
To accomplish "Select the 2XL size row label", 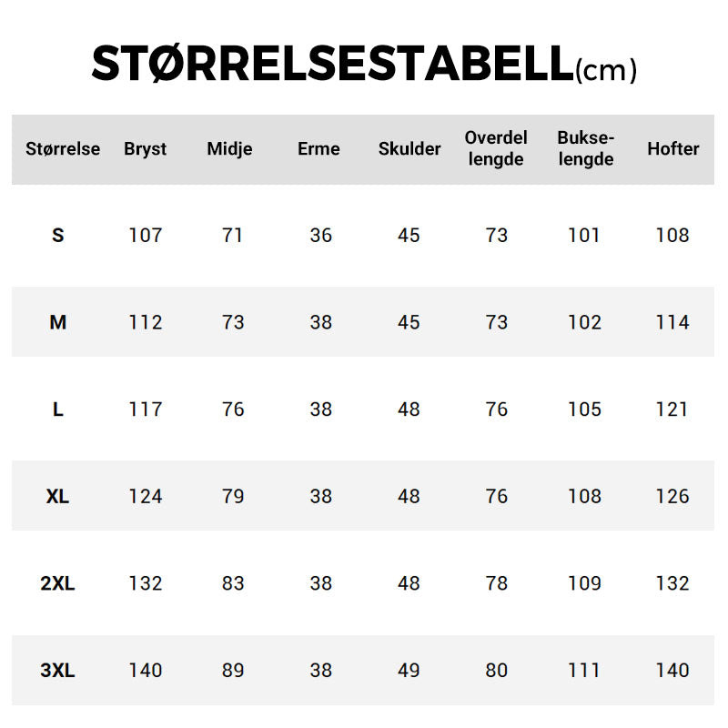I will point(58,583).
